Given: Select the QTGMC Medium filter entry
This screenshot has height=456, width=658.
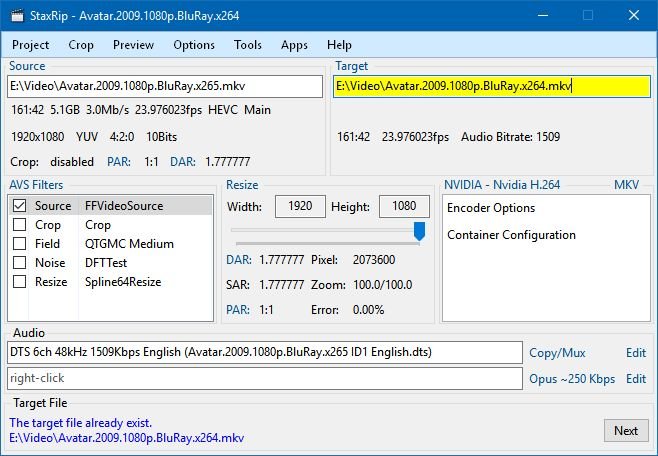Looking at the screenshot, I should pos(129,244).
